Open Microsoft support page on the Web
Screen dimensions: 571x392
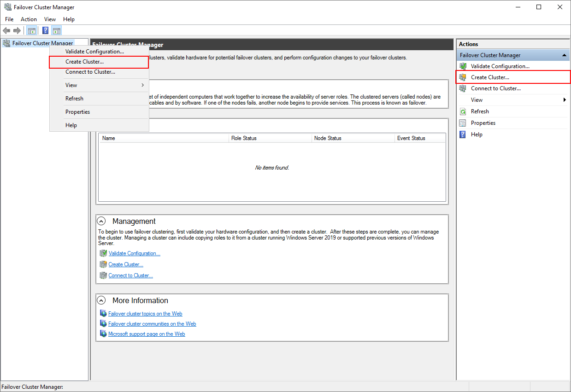click(x=147, y=334)
